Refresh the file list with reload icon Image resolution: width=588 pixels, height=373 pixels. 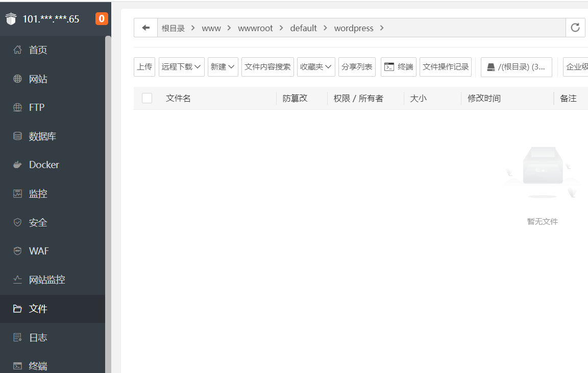click(x=575, y=28)
